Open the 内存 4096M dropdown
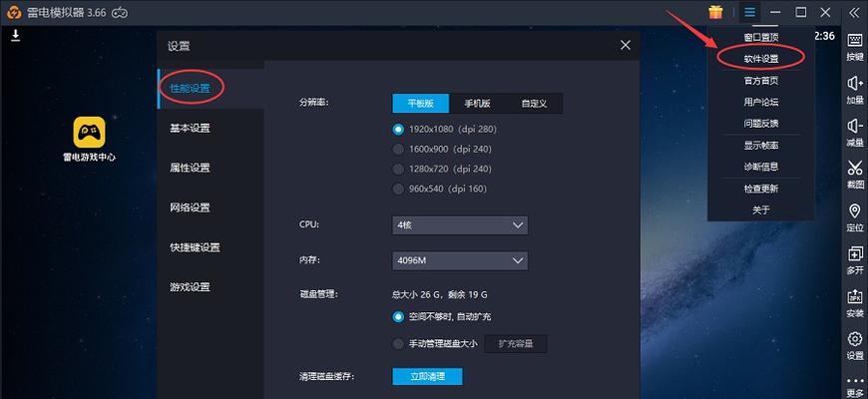Screen dimensions: 868x399 click(x=460, y=260)
